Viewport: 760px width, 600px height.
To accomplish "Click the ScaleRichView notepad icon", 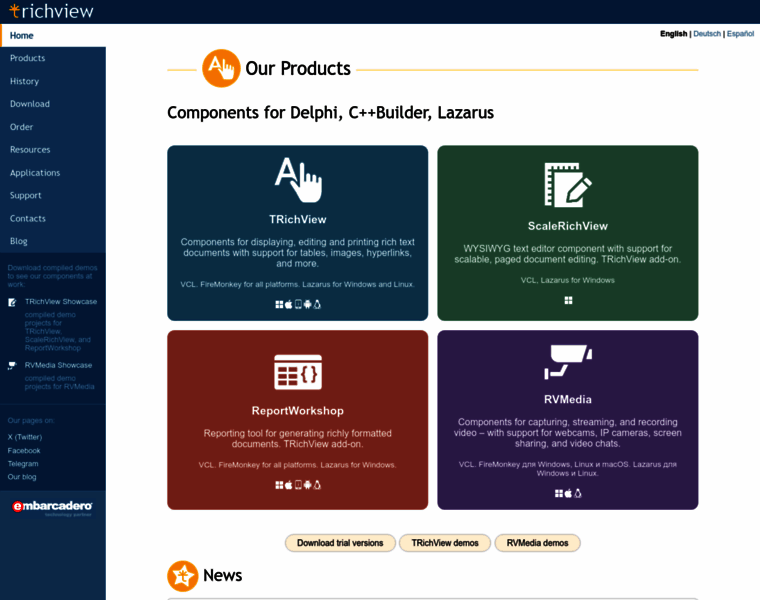I will 567,185.
